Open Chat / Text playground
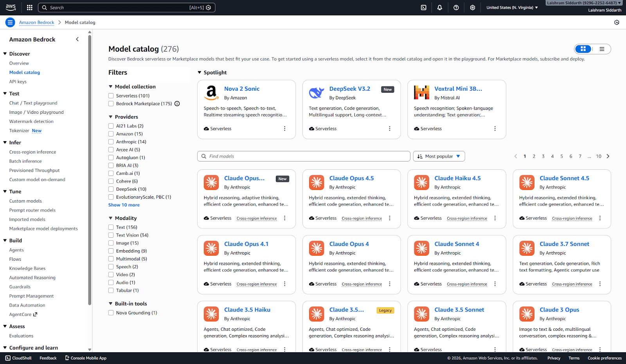This screenshot has height=364, width=626. tap(33, 103)
